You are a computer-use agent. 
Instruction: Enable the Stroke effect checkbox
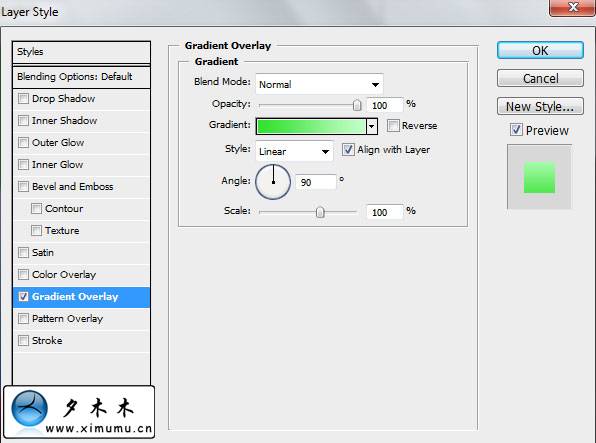coord(23,340)
